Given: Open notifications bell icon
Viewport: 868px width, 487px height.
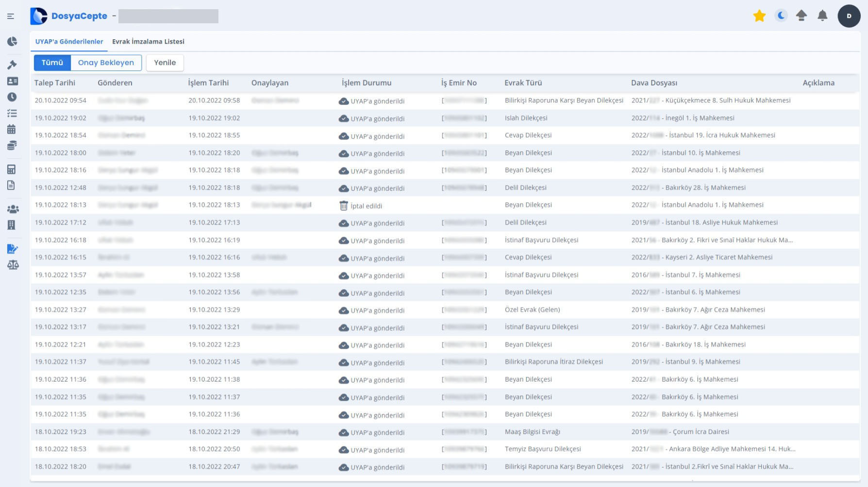Looking at the screenshot, I should point(822,16).
